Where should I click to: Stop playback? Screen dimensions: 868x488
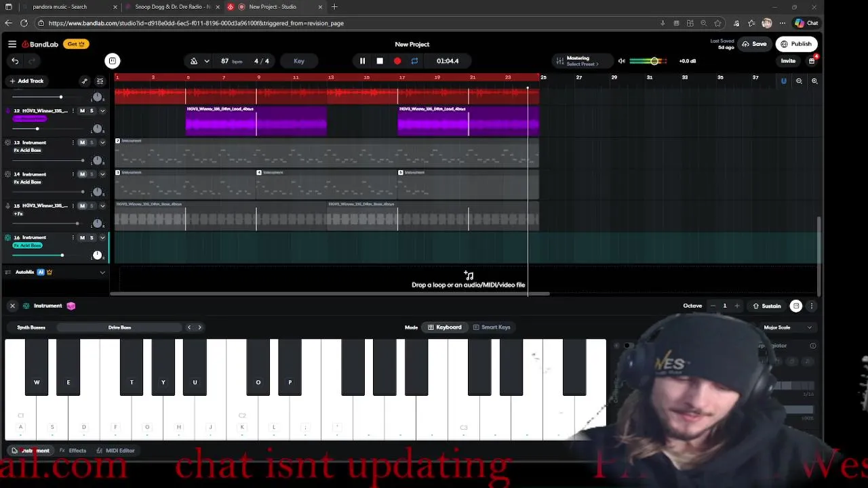(380, 61)
